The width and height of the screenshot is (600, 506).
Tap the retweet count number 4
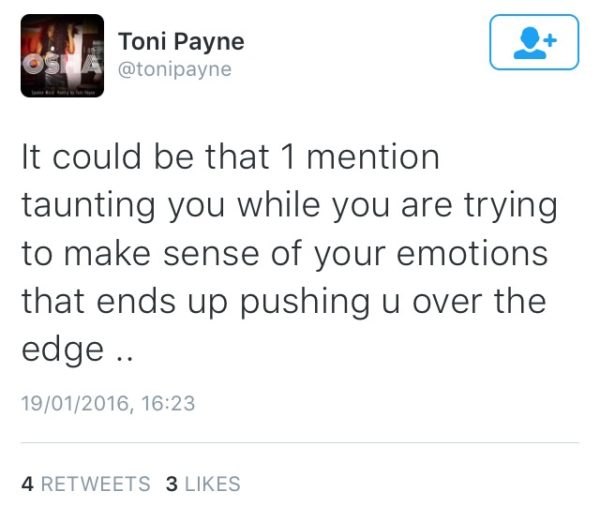coord(28,483)
